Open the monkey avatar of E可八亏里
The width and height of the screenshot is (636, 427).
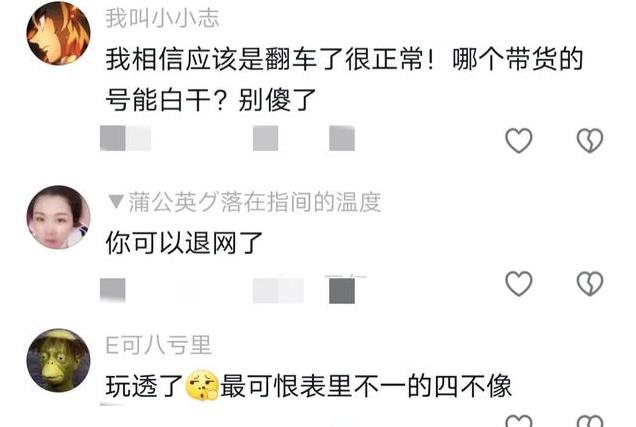58,360
